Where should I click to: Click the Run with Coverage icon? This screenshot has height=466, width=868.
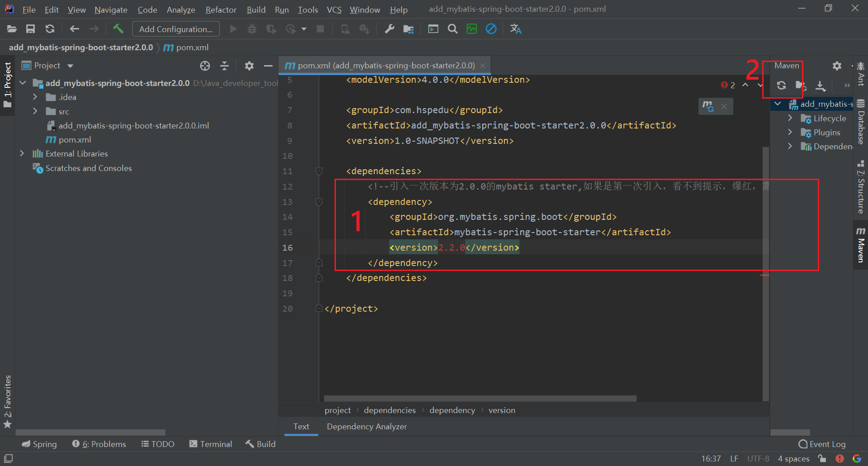271,29
